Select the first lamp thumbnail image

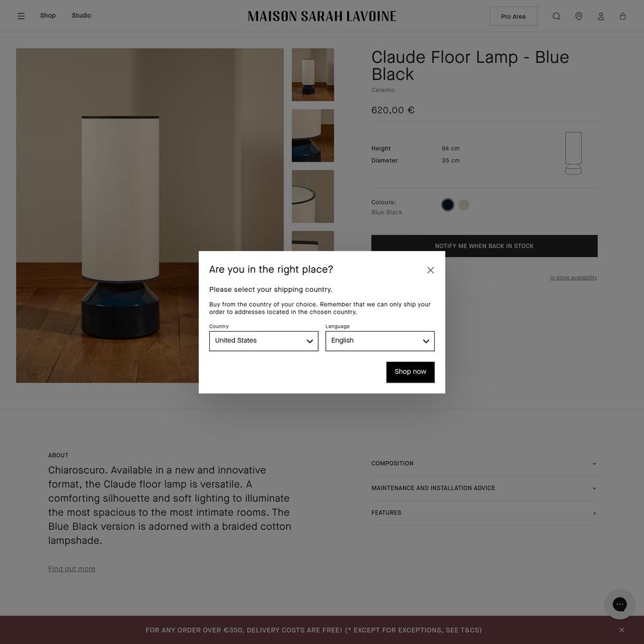[312, 75]
